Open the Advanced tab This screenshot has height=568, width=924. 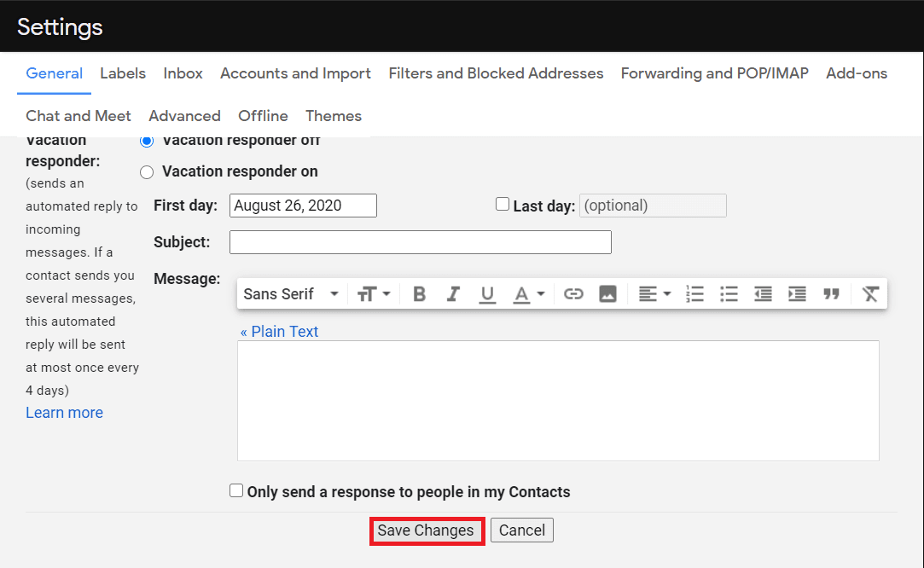tap(184, 115)
